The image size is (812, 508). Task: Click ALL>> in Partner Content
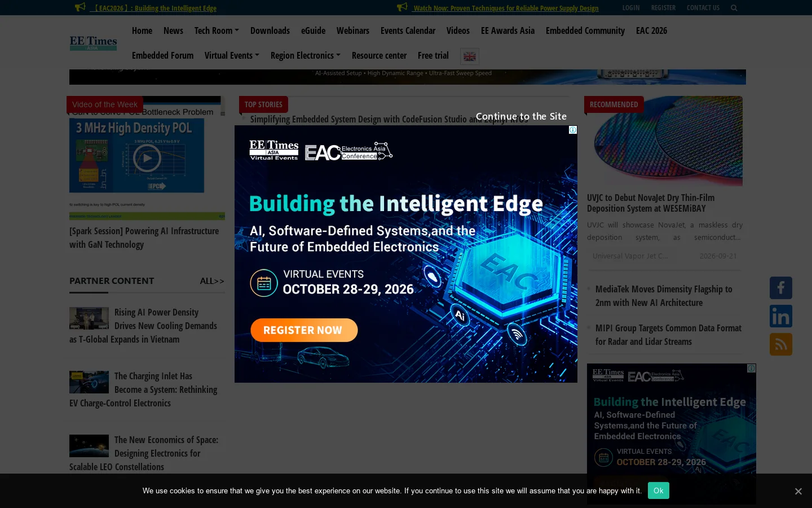click(x=212, y=281)
